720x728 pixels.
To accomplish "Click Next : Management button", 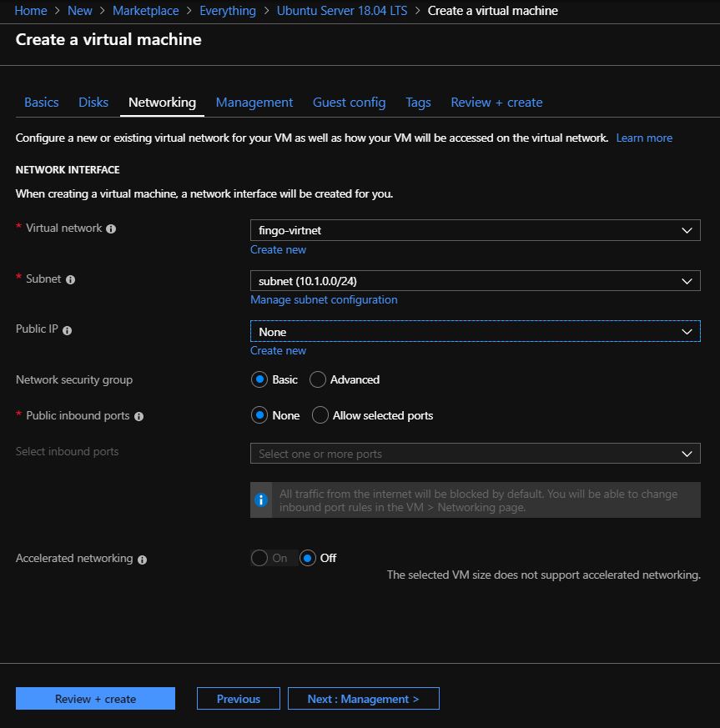I will [363, 699].
